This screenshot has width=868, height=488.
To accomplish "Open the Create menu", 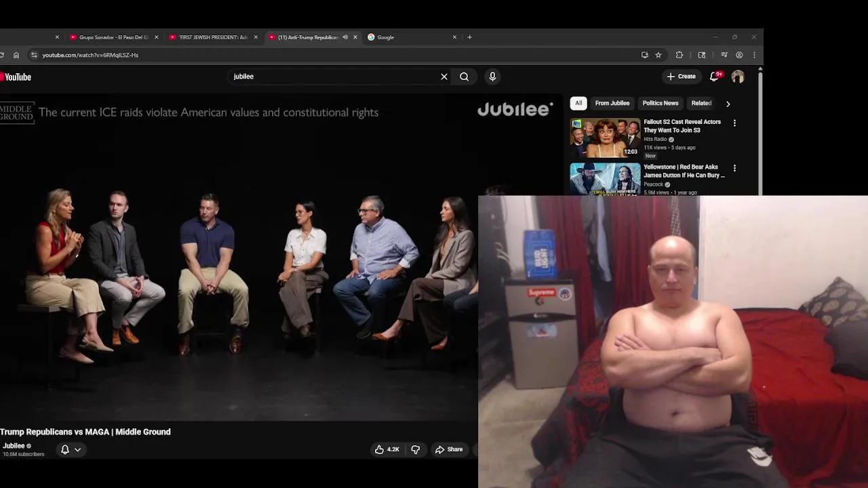I will click(x=681, y=77).
